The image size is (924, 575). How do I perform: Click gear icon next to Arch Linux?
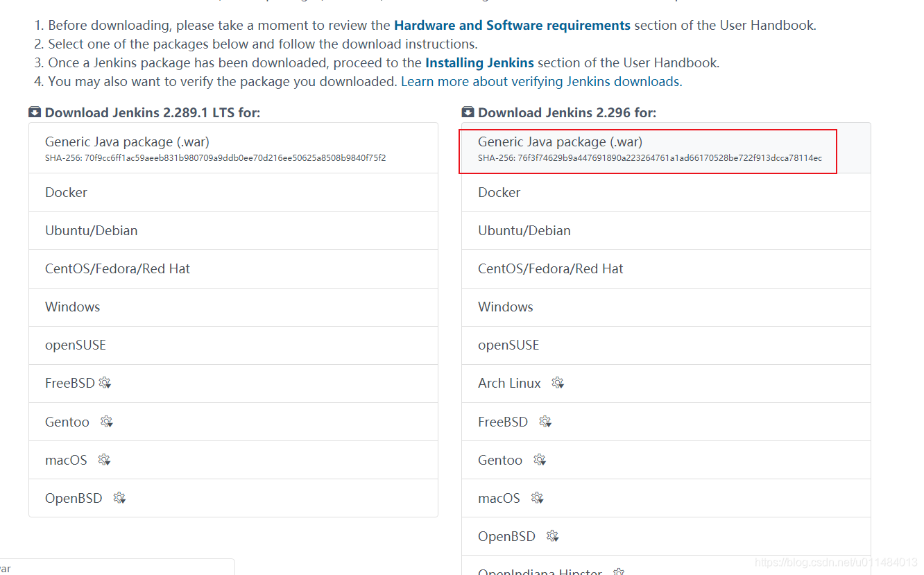click(x=558, y=383)
